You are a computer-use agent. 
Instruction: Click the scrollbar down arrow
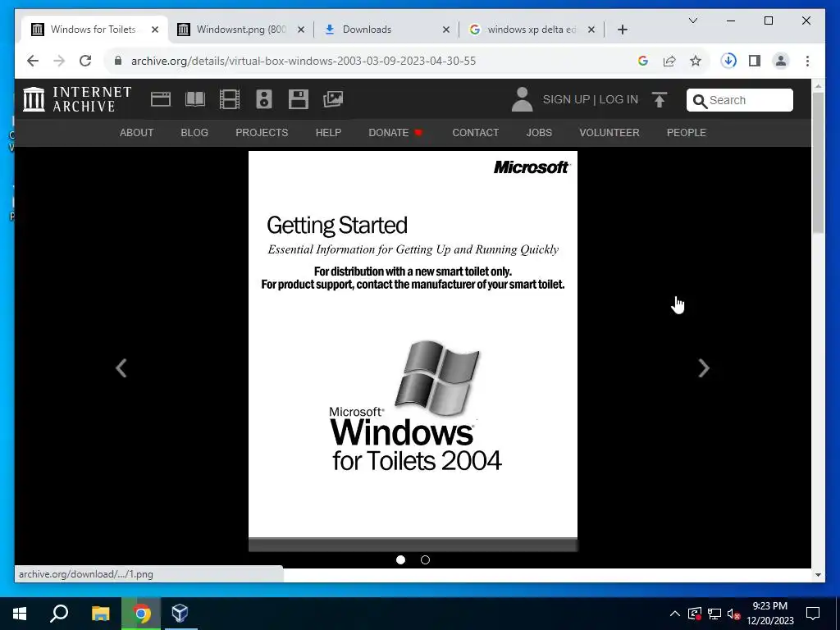pos(818,575)
